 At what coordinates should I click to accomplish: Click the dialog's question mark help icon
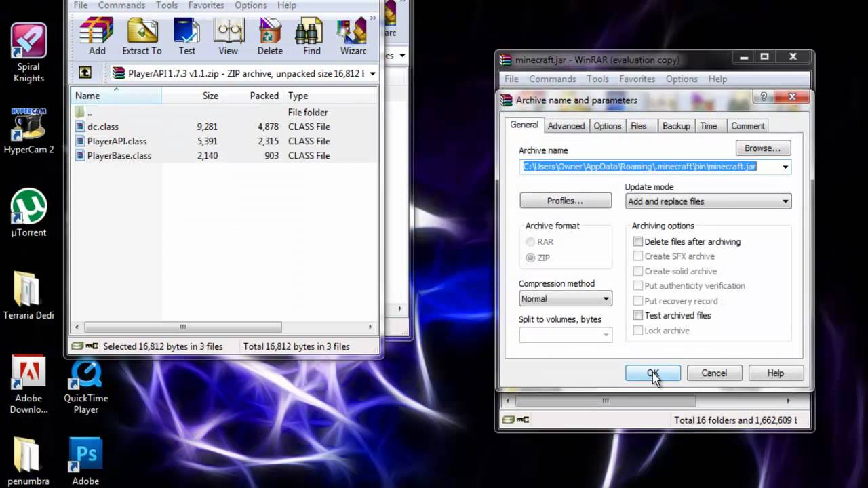click(x=764, y=97)
